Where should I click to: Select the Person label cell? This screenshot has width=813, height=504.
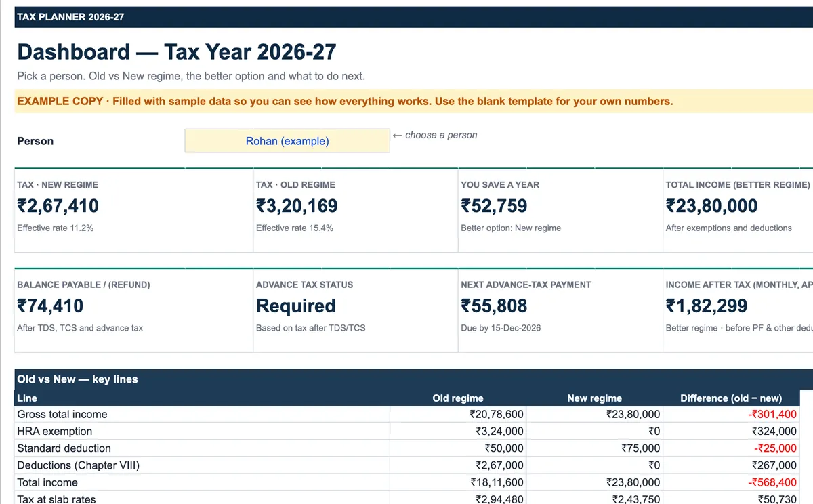coord(35,141)
